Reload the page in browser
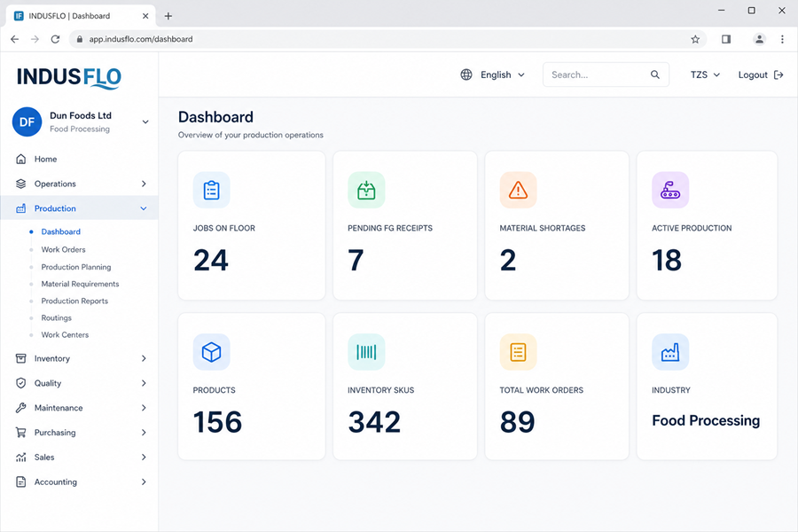 pyautogui.click(x=55, y=39)
